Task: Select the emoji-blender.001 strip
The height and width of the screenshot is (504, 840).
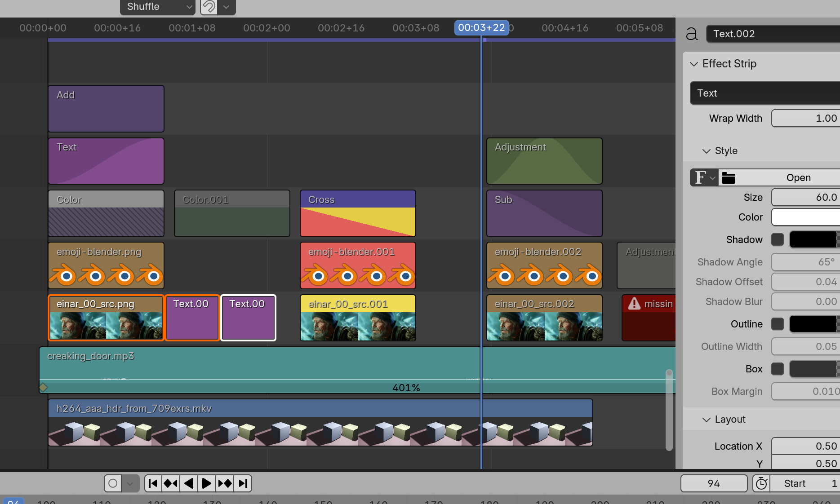Action: (x=358, y=265)
